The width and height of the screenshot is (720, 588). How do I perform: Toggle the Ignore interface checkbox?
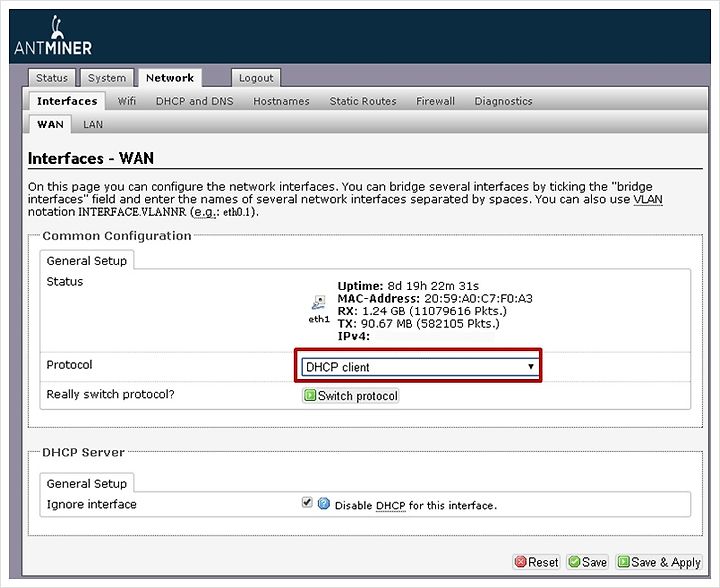(x=307, y=502)
